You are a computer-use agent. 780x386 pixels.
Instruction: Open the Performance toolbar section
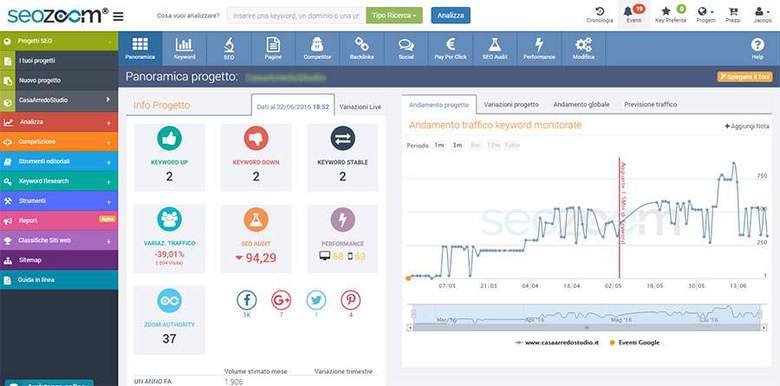pos(539,48)
